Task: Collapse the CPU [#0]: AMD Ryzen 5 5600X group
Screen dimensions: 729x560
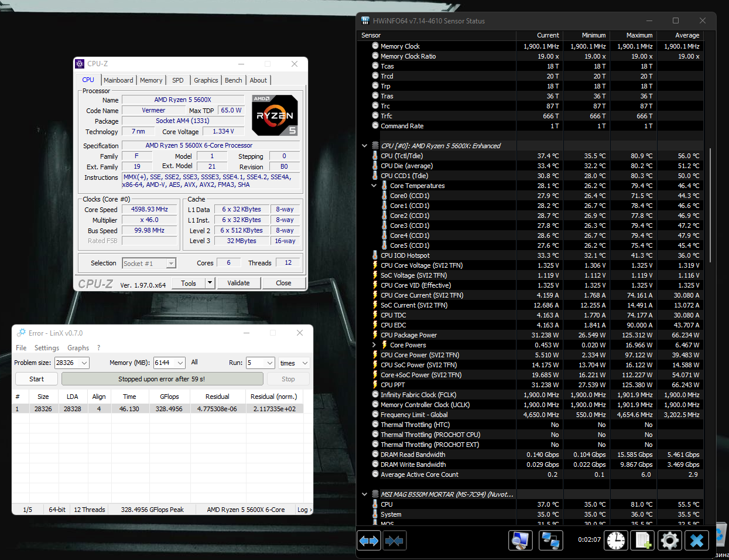Action: coord(365,146)
